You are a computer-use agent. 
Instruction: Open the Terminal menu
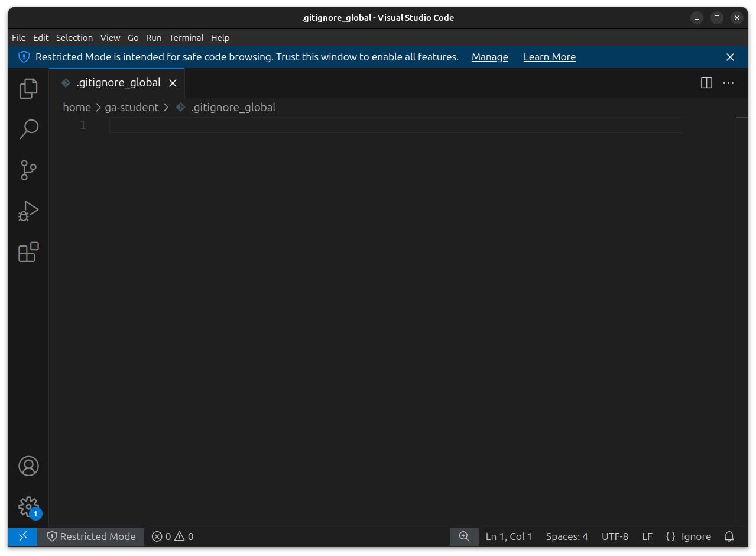coord(186,37)
